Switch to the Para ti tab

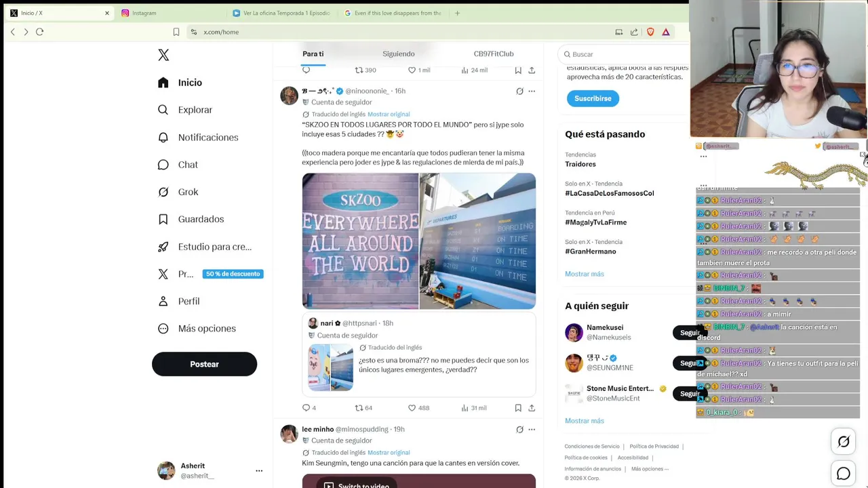313,54
